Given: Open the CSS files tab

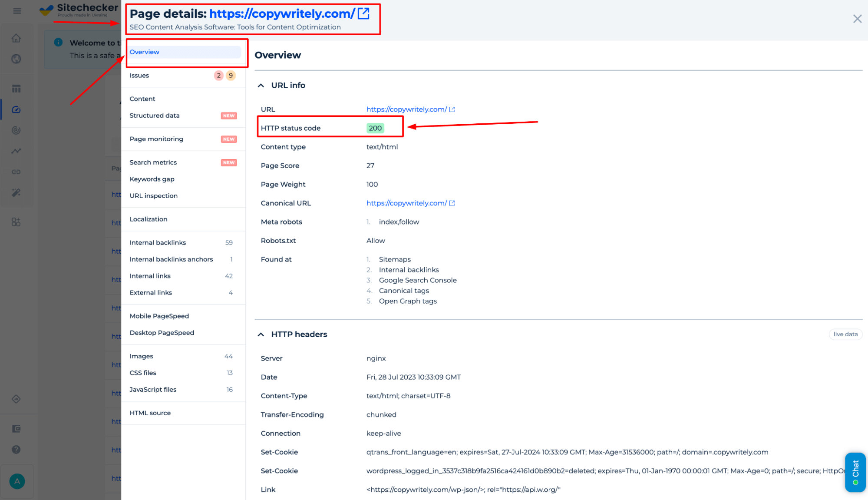Looking at the screenshot, I should [x=184, y=373].
